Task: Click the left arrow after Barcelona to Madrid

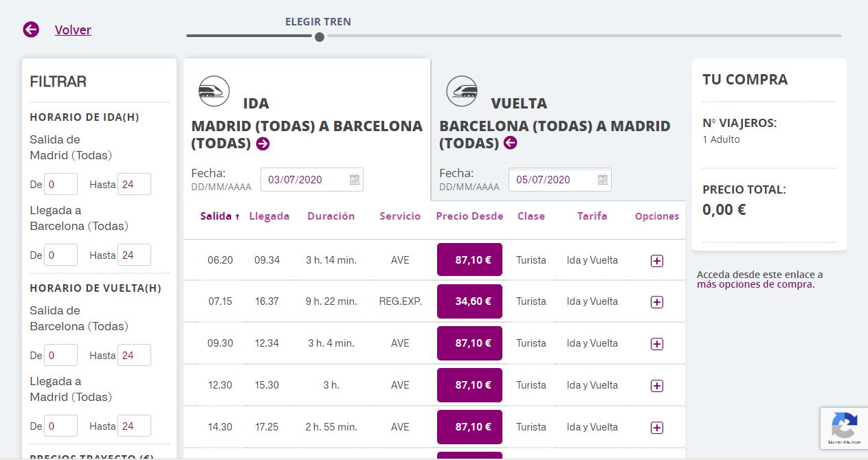Action: click(x=510, y=143)
